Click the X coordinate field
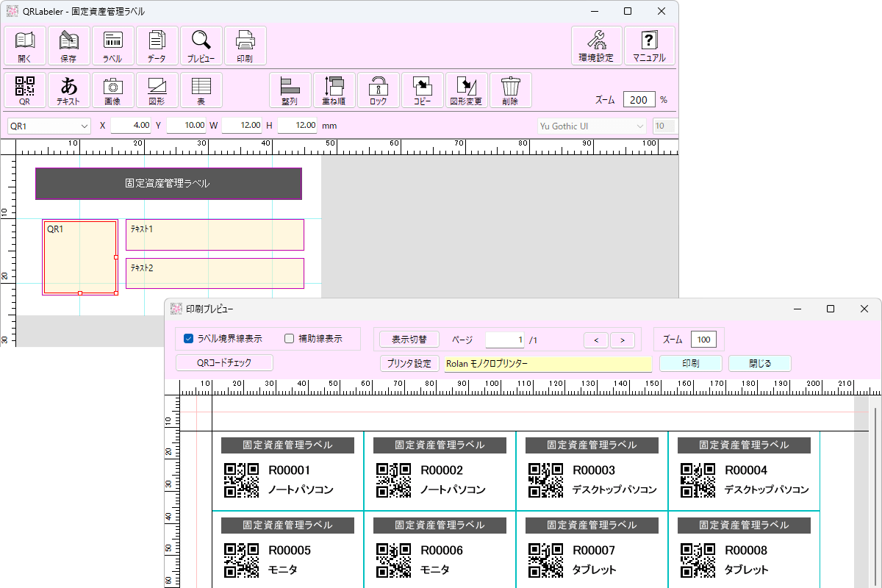Image resolution: width=882 pixels, height=588 pixels. click(131, 126)
